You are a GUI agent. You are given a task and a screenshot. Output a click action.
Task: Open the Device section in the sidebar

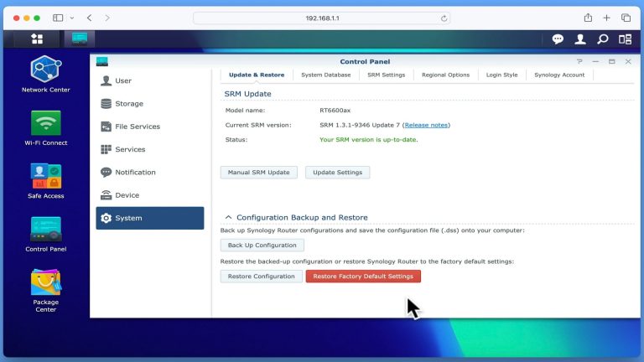click(150, 195)
